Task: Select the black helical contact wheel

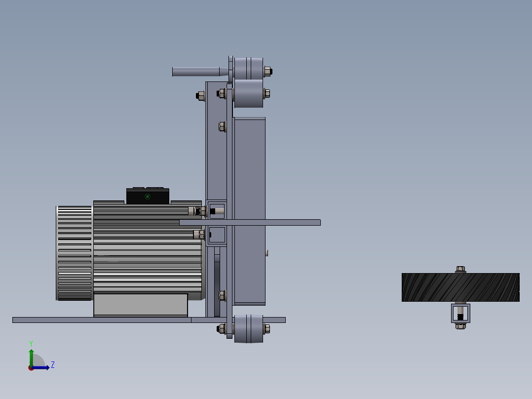Action: tap(460, 287)
